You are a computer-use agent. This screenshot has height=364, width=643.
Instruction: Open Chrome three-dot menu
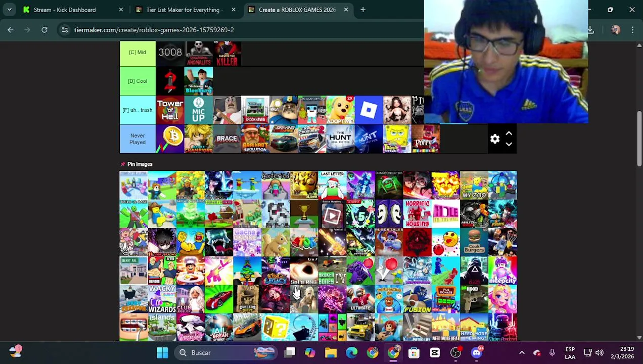(x=632, y=30)
